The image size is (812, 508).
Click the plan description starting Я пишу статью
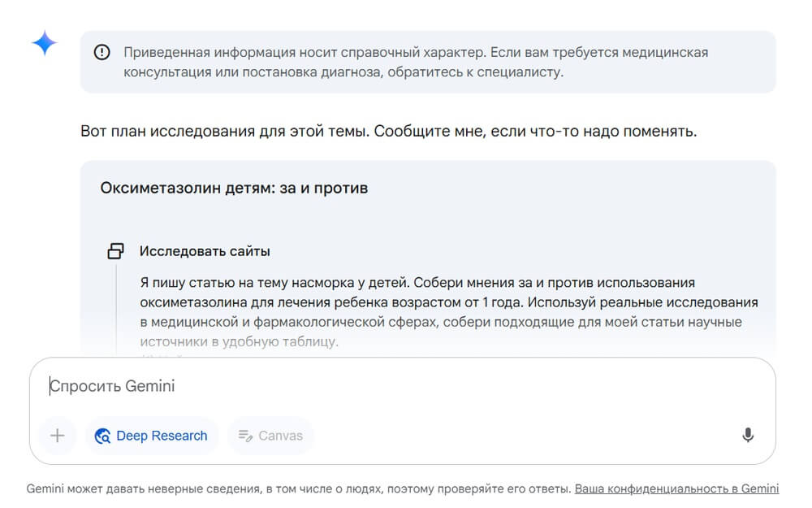point(449,312)
